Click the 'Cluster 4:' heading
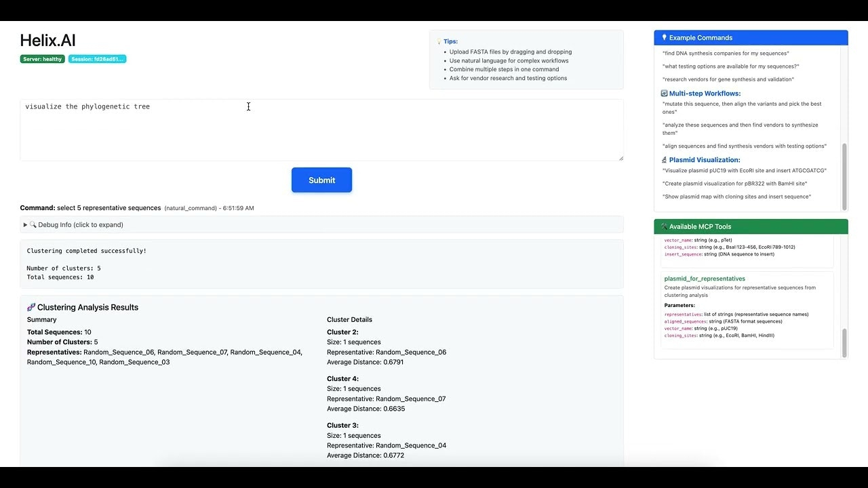Image resolution: width=868 pixels, height=488 pixels. [342, 379]
